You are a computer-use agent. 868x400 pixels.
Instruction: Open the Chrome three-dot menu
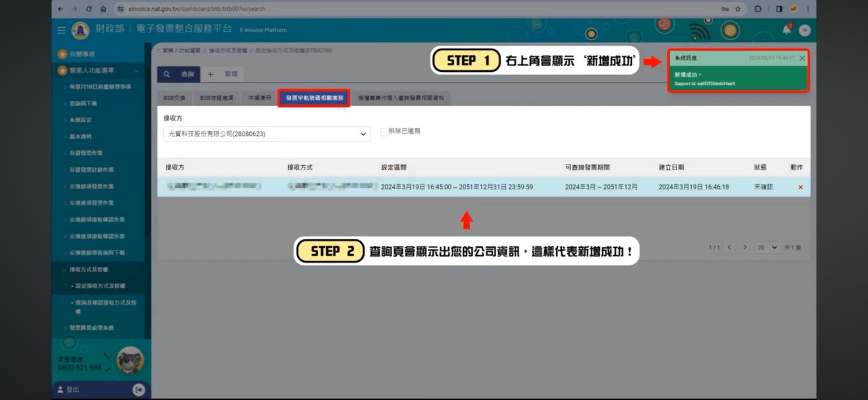coord(808,9)
